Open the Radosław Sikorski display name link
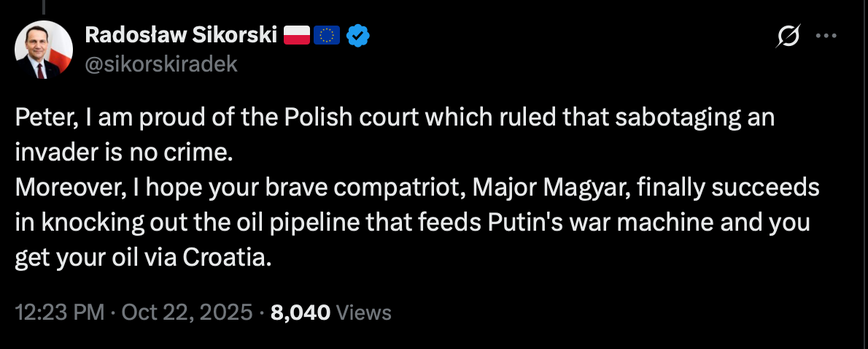 click(x=181, y=35)
